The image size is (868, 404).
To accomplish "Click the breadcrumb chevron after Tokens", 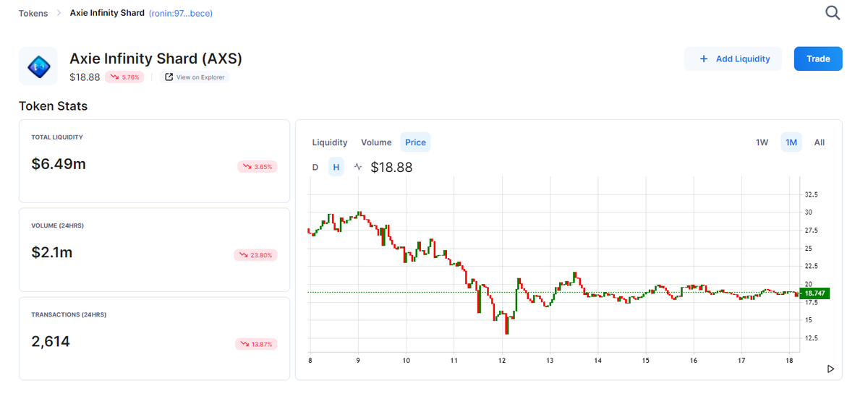I will click(x=59, y=13).
